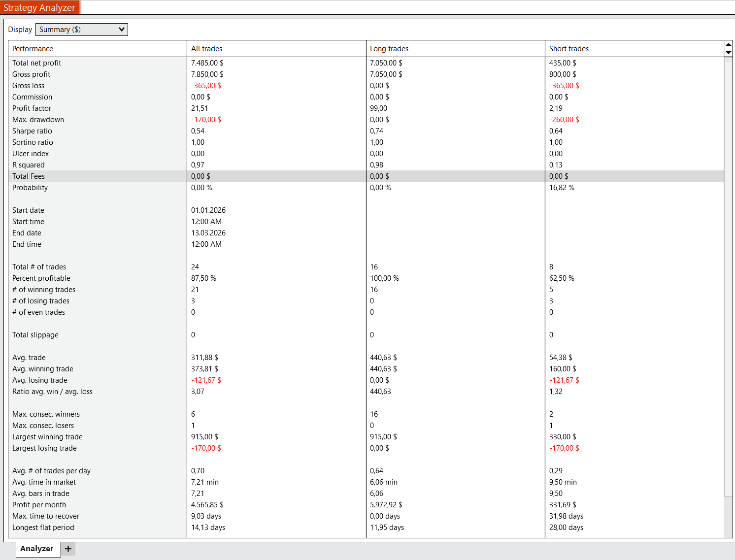Click the Short trades column header

point(568,49)
